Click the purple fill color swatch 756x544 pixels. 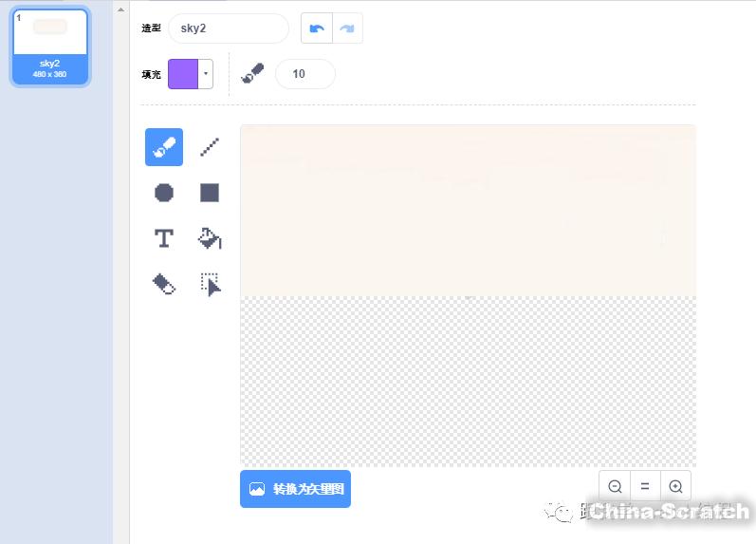coord(183,74)
